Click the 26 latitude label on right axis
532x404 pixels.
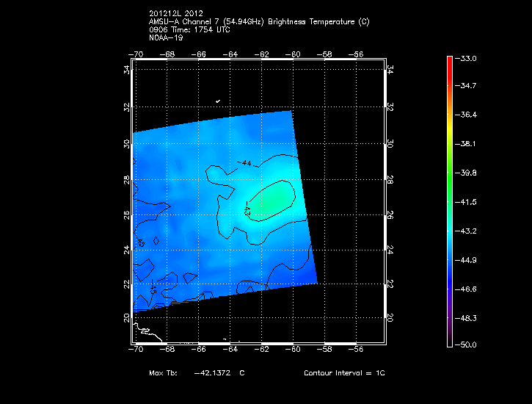point(390,214)
